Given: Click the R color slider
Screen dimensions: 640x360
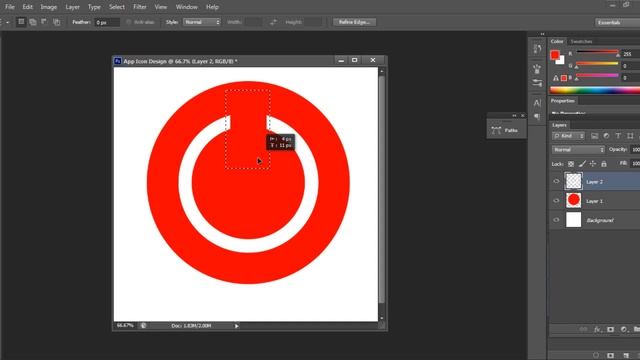Looking at the screenshot, I should pyautogui.click(x=597, y=52).
